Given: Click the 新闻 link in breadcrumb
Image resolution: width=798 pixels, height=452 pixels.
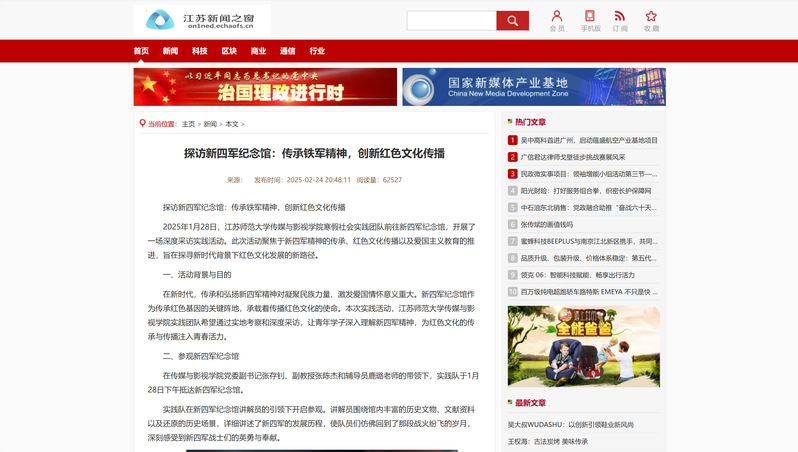Looking at the screenshot, I should pos(210,124).
